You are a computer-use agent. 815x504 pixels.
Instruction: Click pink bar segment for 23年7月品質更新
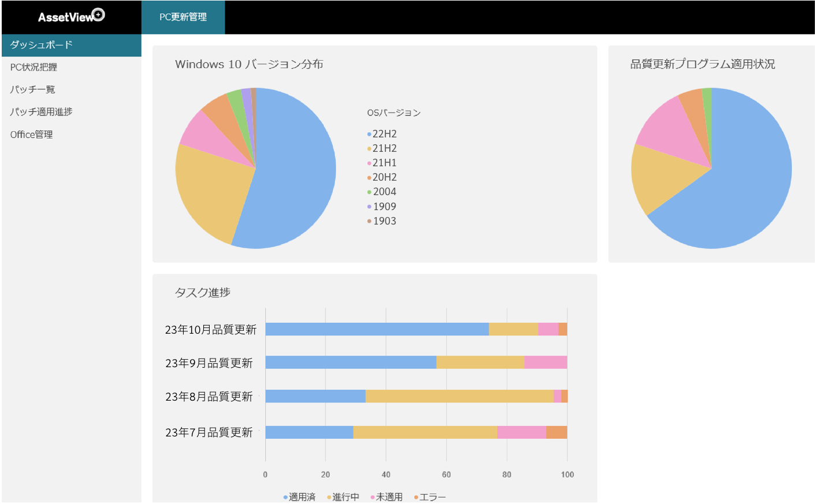522,432
